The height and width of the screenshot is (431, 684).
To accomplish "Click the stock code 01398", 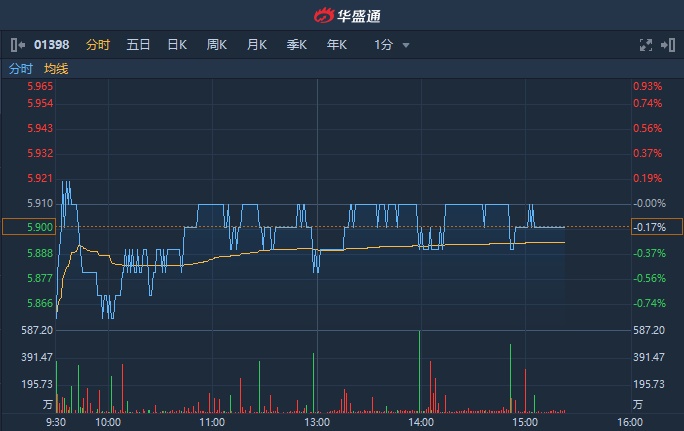I will point(51,45).
